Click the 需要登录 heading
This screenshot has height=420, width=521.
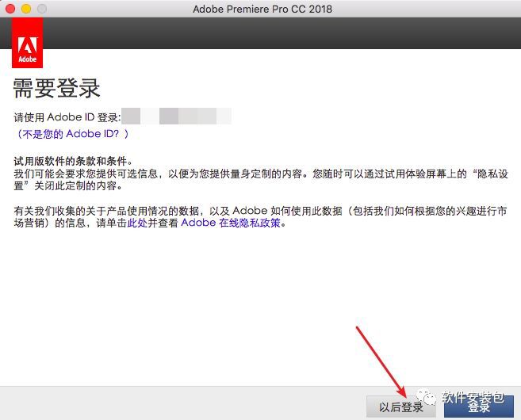coord(56,88)
